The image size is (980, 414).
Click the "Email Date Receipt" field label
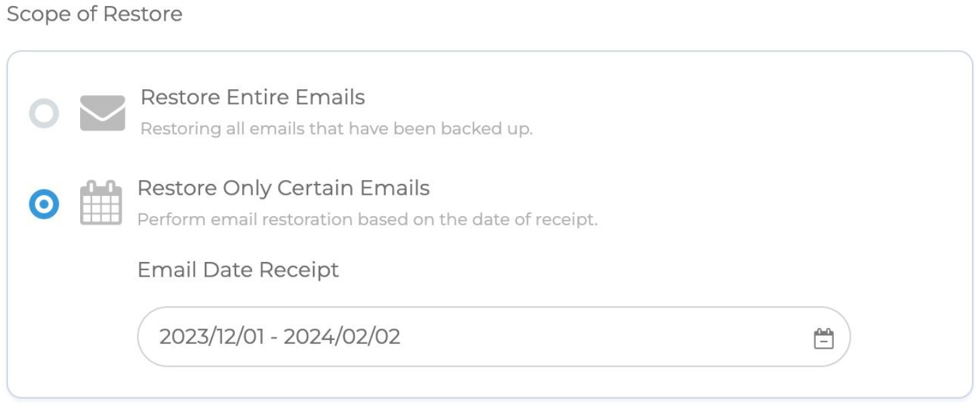click(237, 270)
